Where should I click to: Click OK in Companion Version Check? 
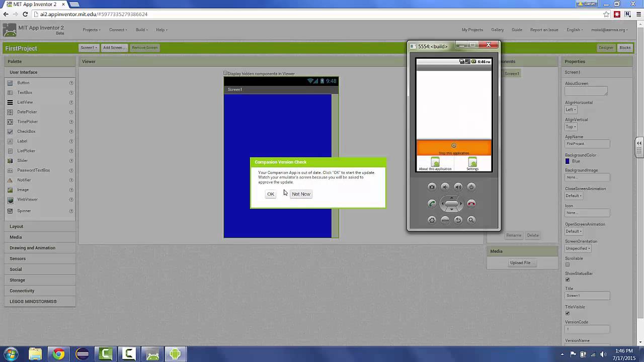coord(271,194)
